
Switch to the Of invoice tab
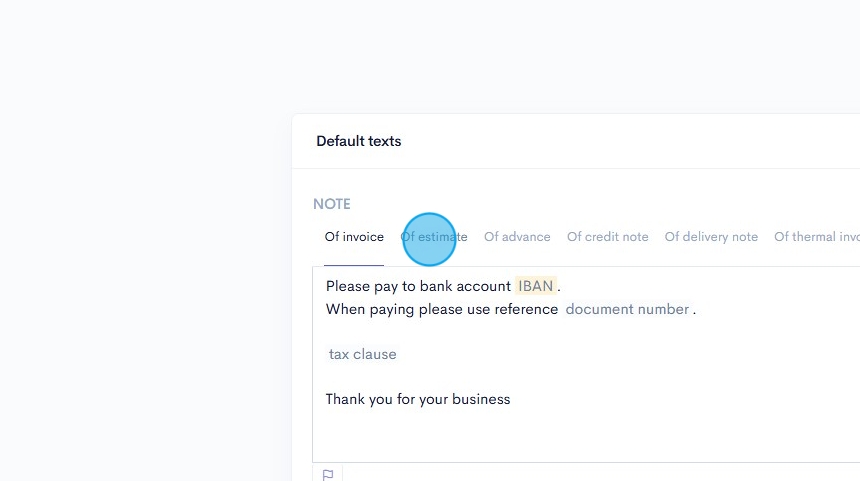click(x=354, y=237)
